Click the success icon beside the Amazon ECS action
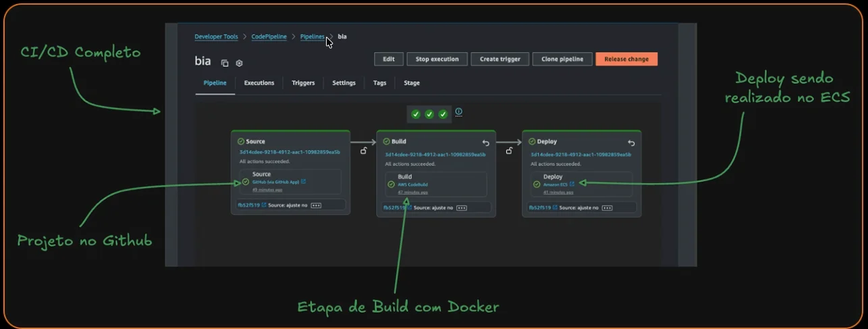 pos(537,184)
